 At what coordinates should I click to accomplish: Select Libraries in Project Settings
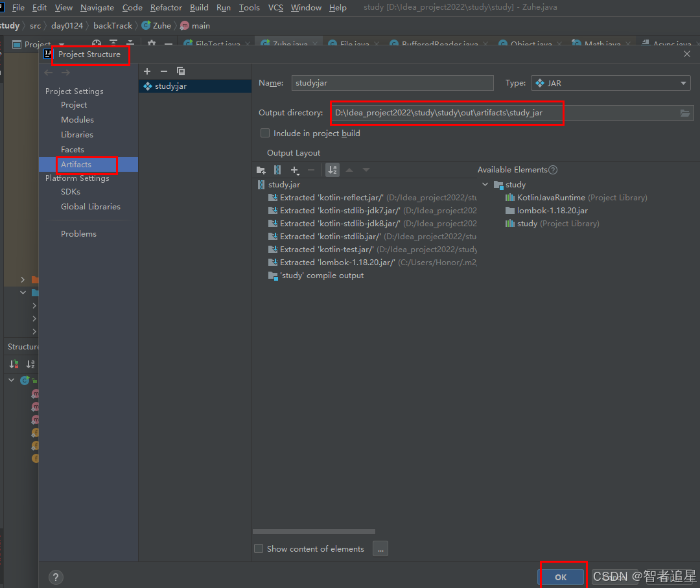[x=77, y=135]
